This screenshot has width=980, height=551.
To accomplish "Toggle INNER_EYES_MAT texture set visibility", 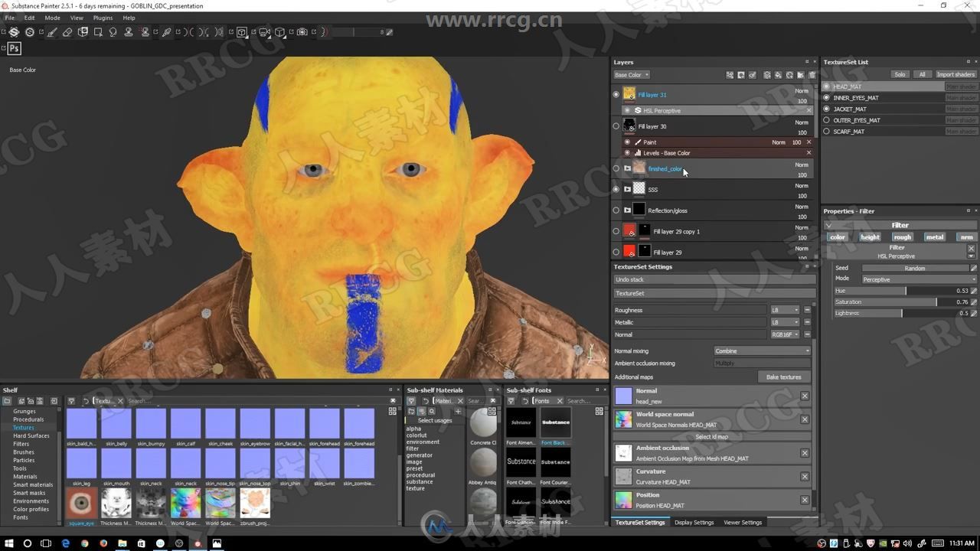I will 826,98.
